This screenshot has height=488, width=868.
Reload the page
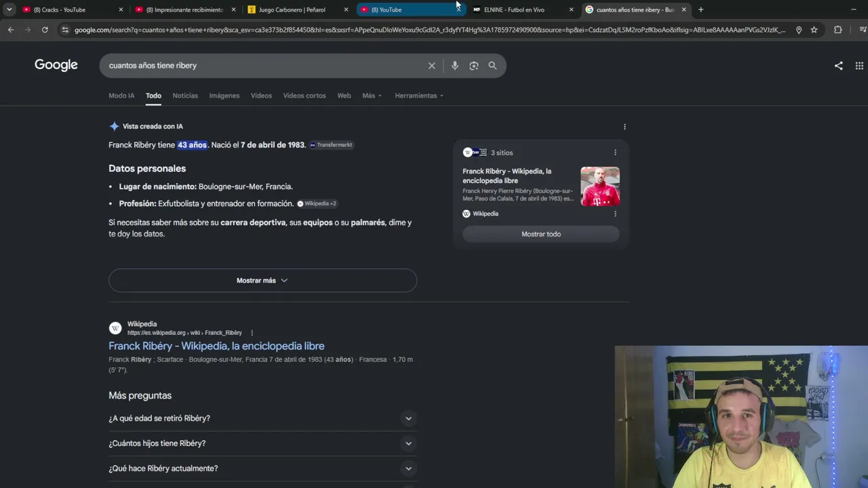(45, 30)
